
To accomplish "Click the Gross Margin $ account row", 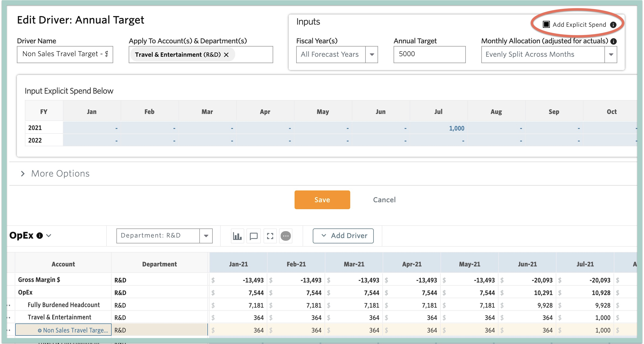I will (39, 280).
